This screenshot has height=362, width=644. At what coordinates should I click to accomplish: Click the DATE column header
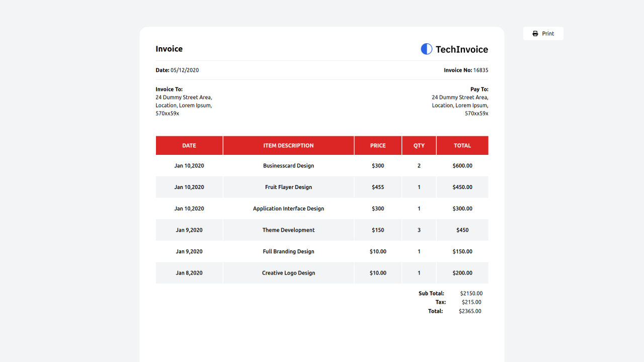click(x=189, y=145)
